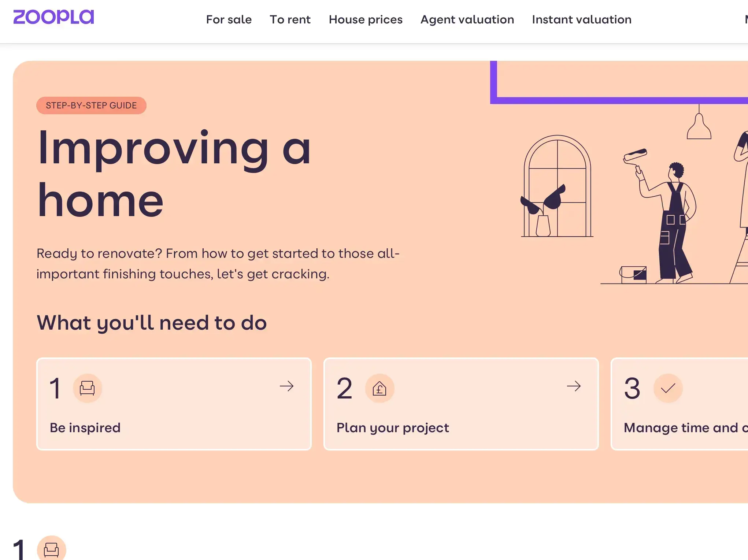Click the checkmark icon in step 3 card

tap(668, 388)
